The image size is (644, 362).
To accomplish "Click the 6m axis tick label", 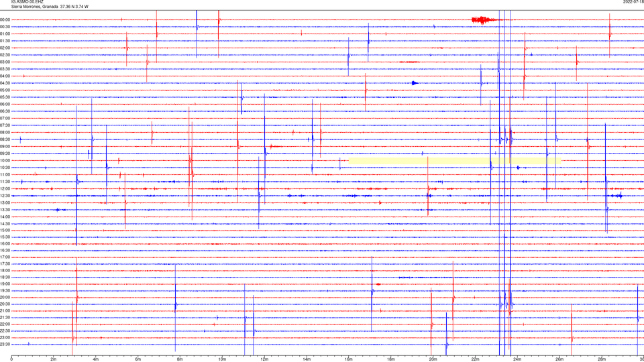I will pyautogui.click(x=138, y=359).
